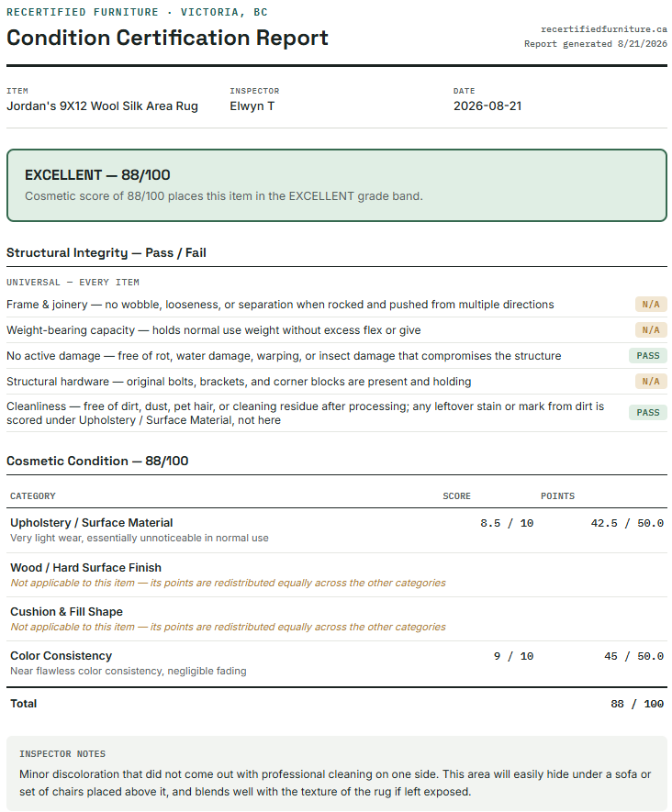Click the 42.5 / 50.0 points value

tap(627, 523)
